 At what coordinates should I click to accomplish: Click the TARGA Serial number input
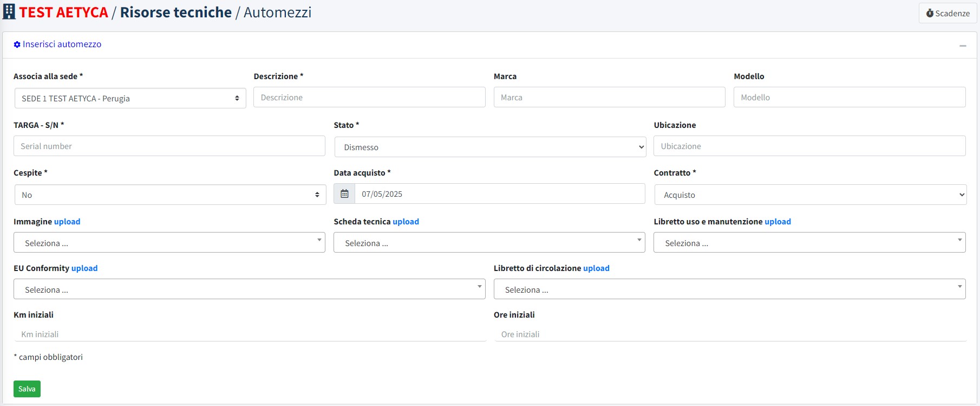click(x=169, y=146)
